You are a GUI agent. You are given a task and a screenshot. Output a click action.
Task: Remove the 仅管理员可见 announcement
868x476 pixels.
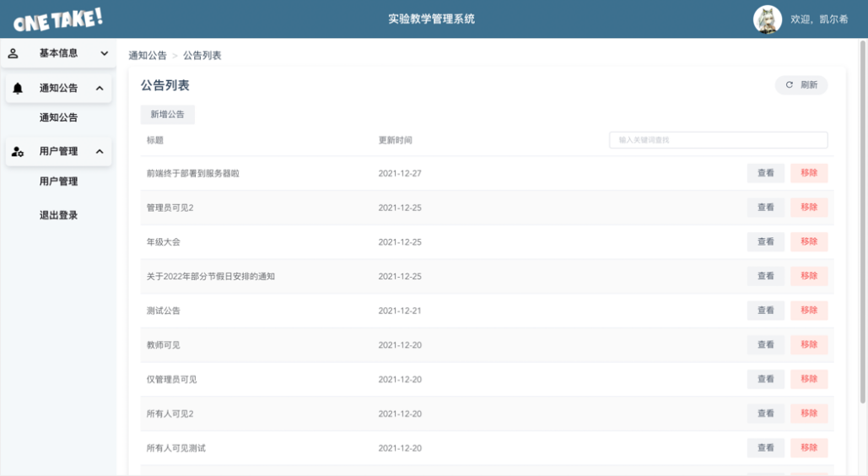click(809, 379)
